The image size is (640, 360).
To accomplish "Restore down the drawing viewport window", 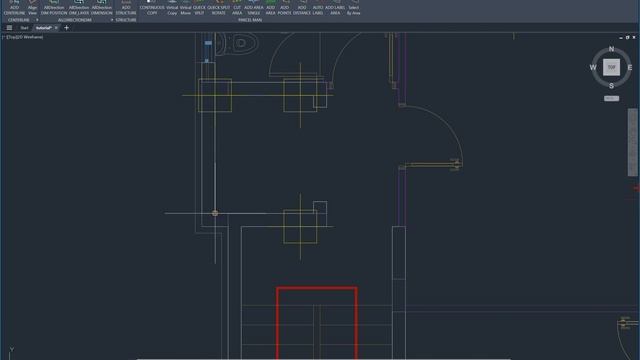I will pos(627,37).
